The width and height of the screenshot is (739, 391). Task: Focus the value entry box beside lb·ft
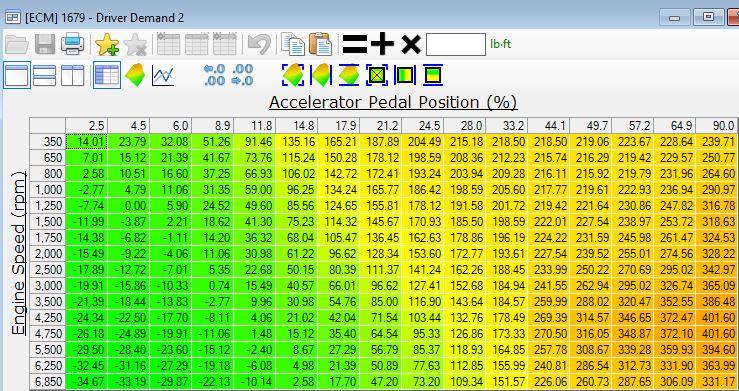point(456,44)
